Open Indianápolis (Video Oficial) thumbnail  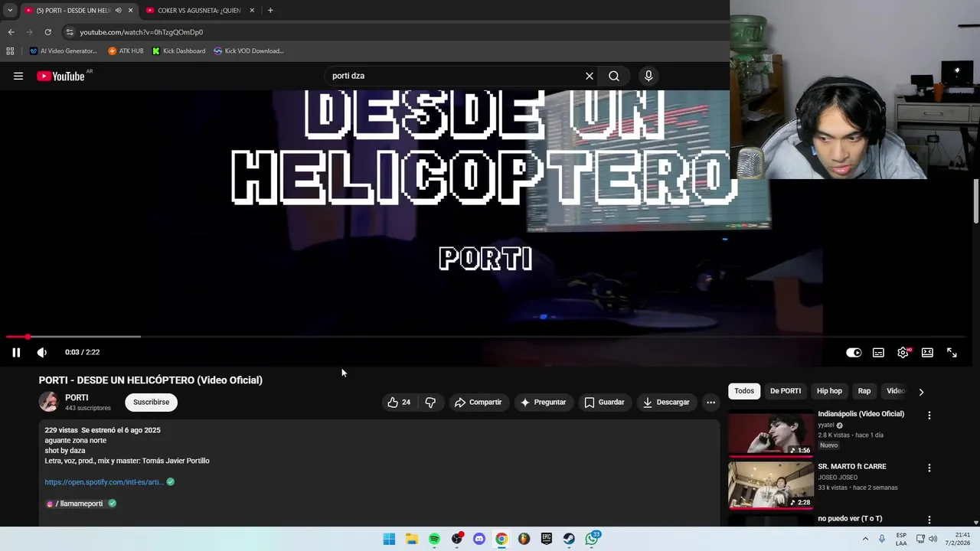pyautogui.click(x=770, y=434)
